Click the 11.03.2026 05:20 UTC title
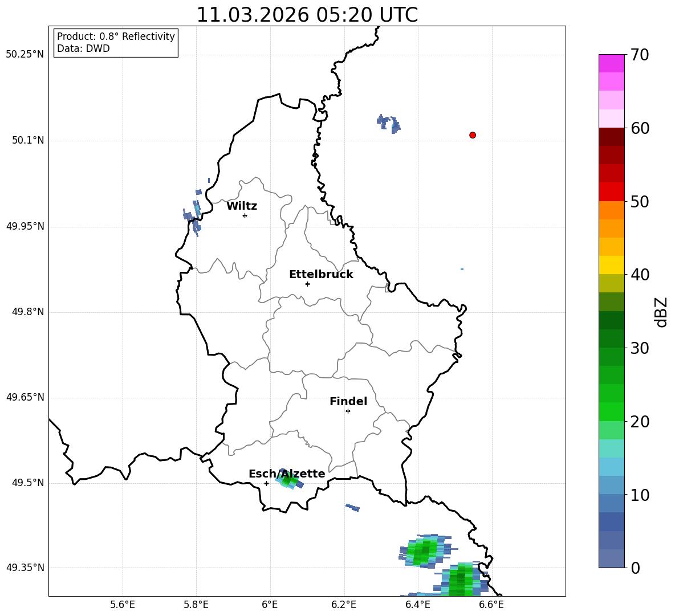This screenshot has width=675, height=616. tap(307, 15)
